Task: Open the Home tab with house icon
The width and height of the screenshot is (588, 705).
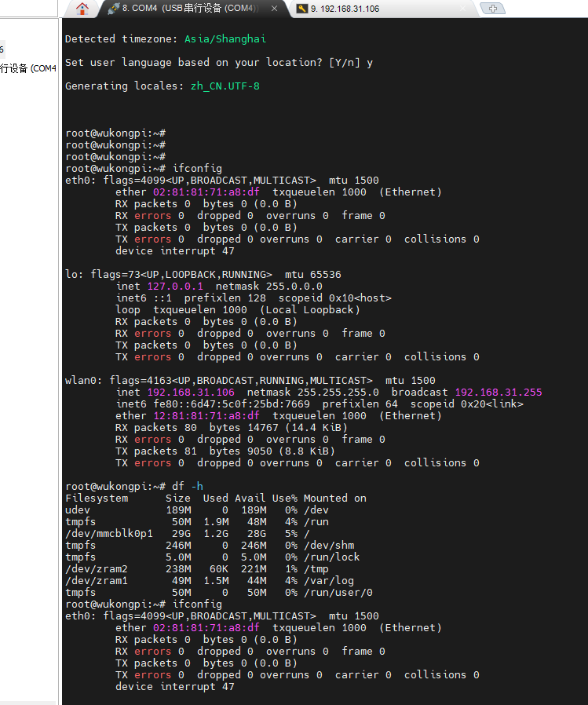Action: [82, 8]
